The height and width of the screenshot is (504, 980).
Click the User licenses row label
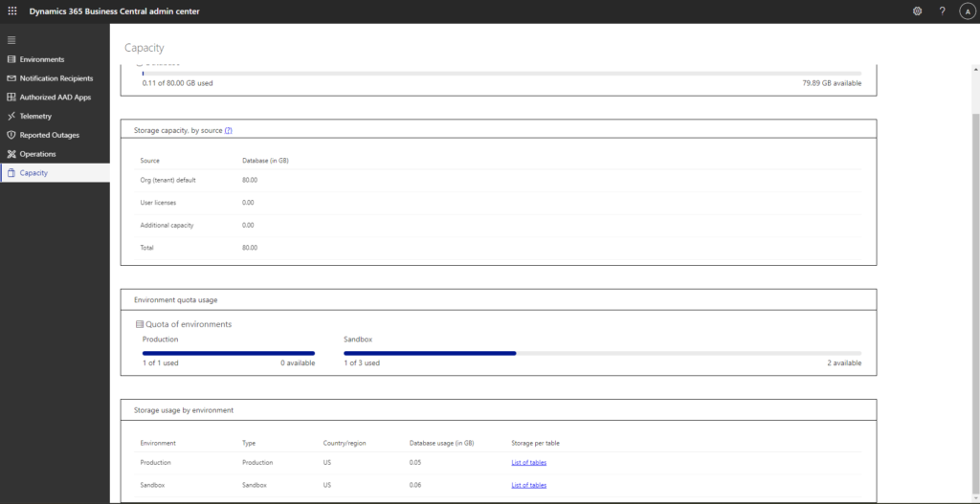point(158,203)
